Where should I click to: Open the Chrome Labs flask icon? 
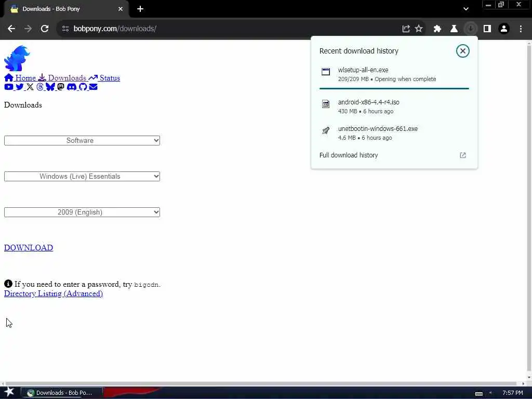click(454, 29)
